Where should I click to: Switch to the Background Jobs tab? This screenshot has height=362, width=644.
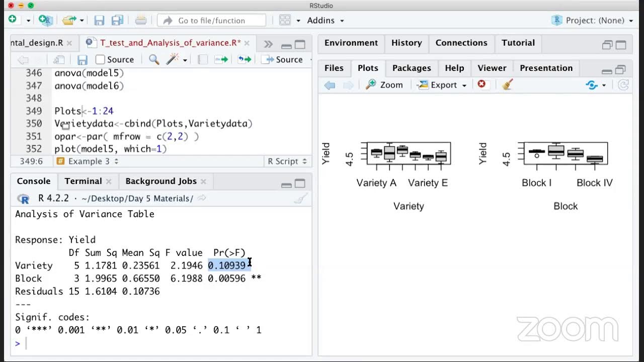pos(161,181)
